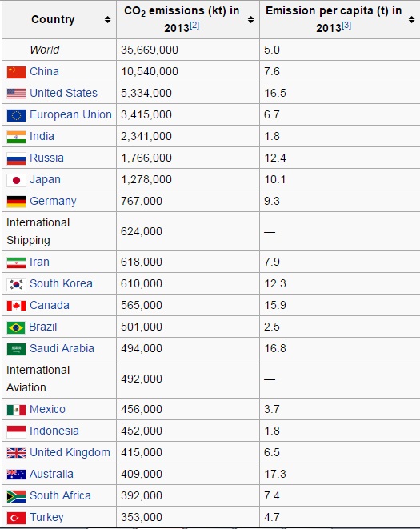Click the Saudi Arabia flag icon

[16, 349]
